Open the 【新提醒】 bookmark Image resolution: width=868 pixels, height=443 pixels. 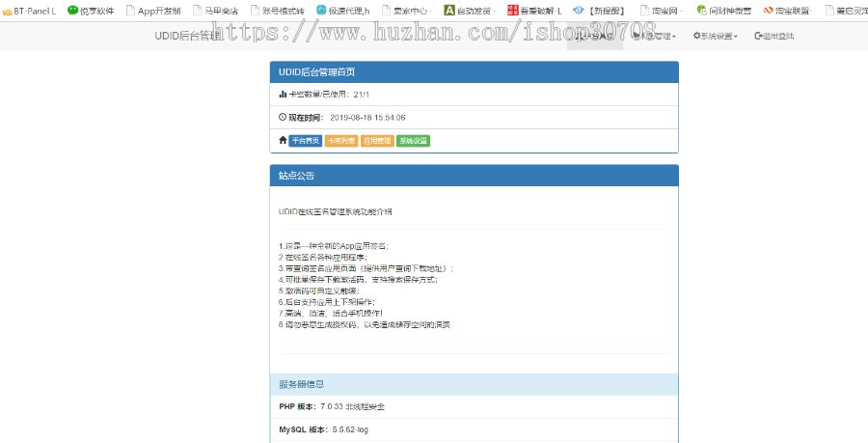(600, 11)
